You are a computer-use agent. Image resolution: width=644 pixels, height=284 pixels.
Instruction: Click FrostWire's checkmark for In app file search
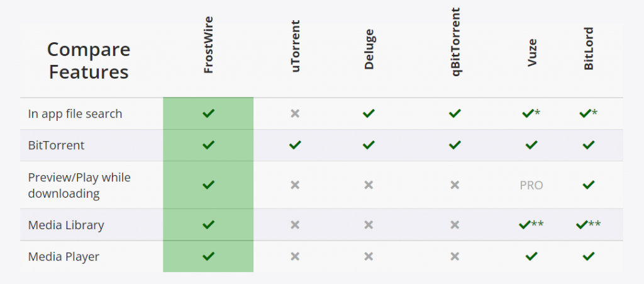(x=209, y=113)
